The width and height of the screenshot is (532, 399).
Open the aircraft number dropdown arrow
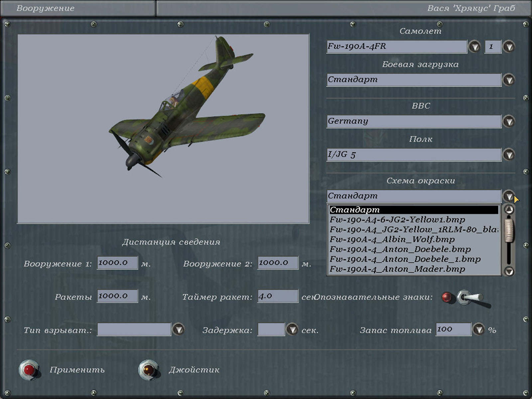coord(509,47)
